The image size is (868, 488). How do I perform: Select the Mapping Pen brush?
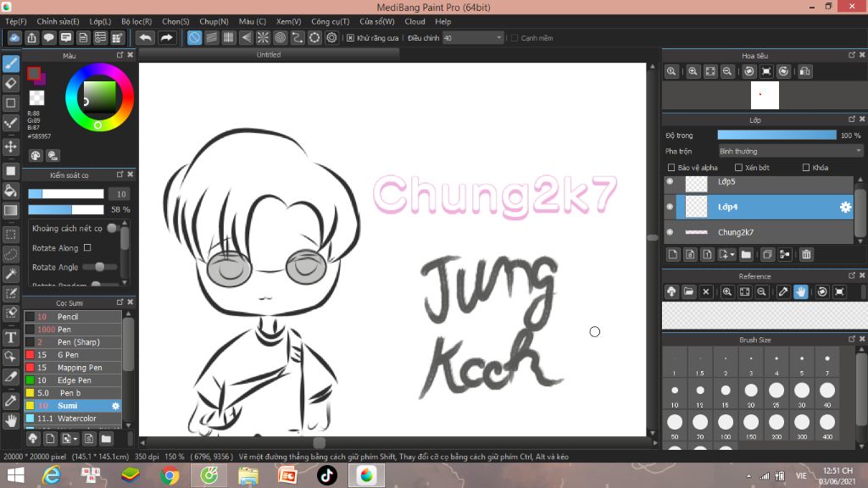coord(73,368)
